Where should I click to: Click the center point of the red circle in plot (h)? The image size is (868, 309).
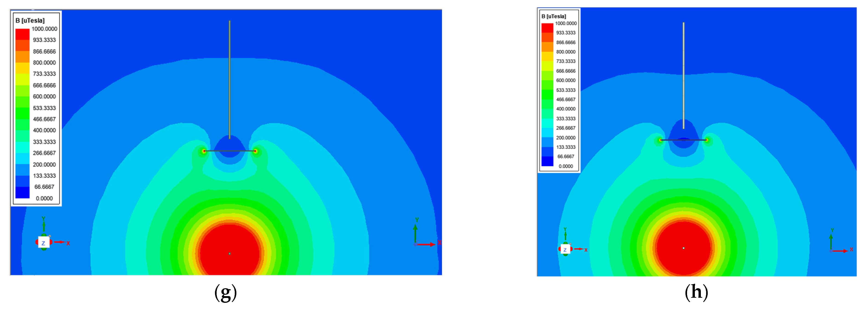coord(683,248)
